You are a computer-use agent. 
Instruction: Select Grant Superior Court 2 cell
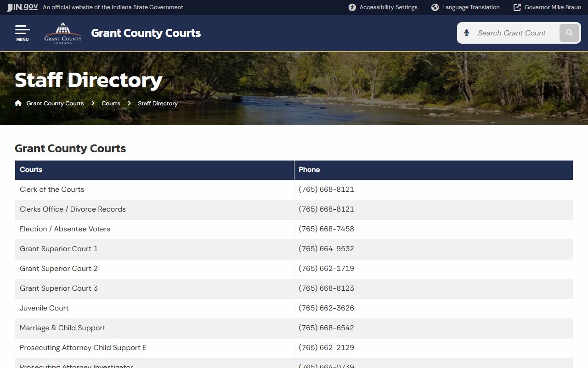pyautogui.click(x=154, y=269)
